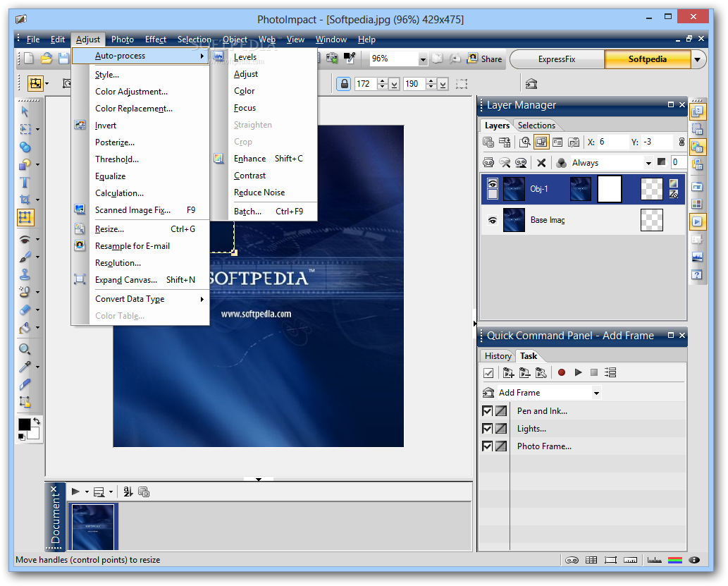Uncheck the Photo Frame task checkbox
This screenshot has width=728, height=586.
[x=487, y=446]
